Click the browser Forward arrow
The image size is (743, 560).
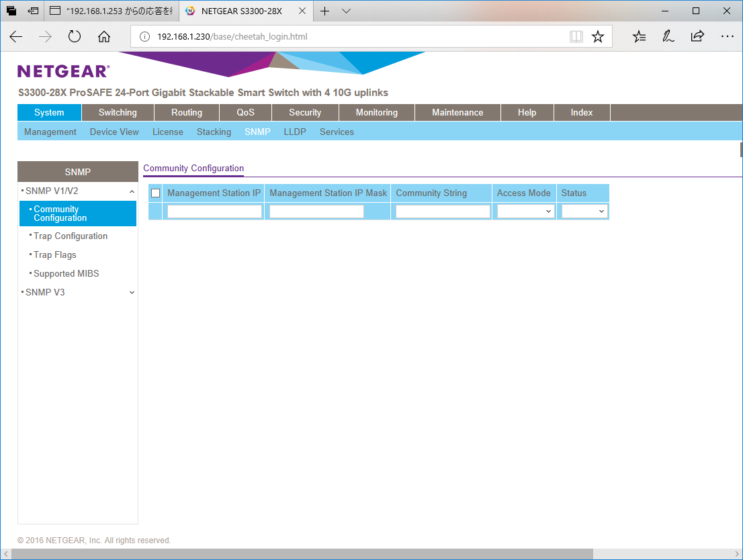tap(45, 36)
